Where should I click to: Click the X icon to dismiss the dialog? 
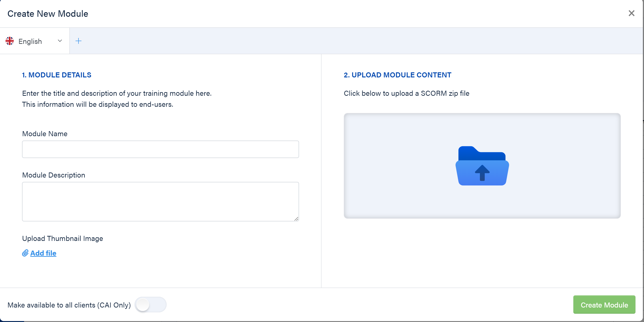[x=632, y=13]
